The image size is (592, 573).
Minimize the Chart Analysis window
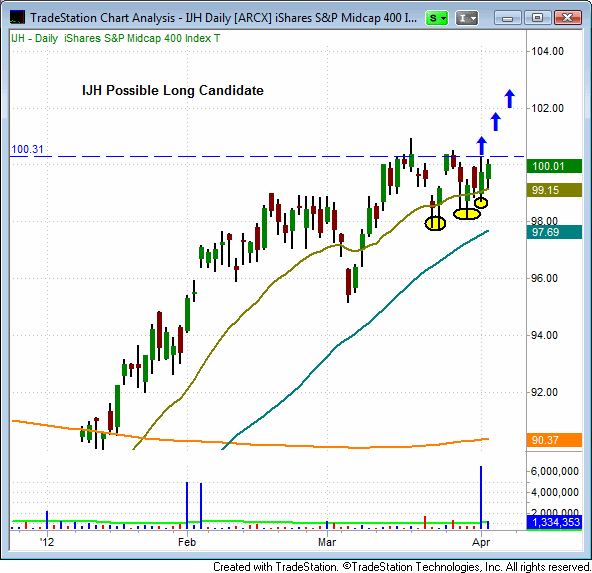click(x=508, y=18)
